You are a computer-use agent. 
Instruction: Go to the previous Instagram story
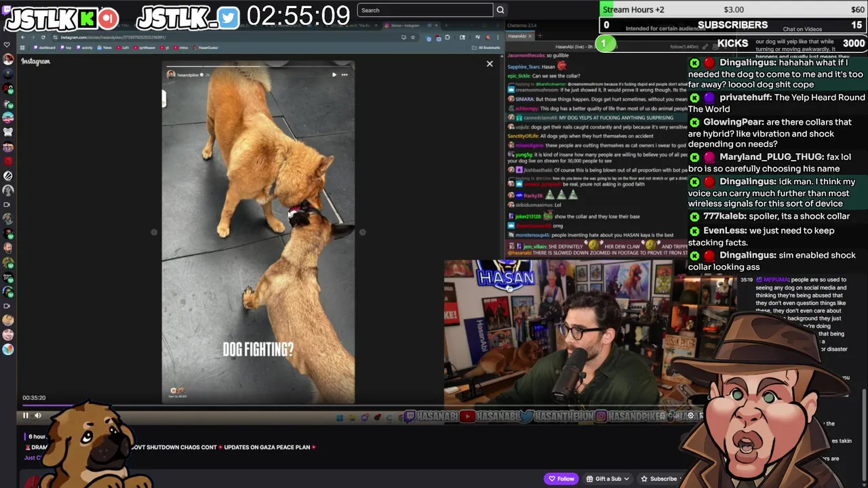pos(154,232)
